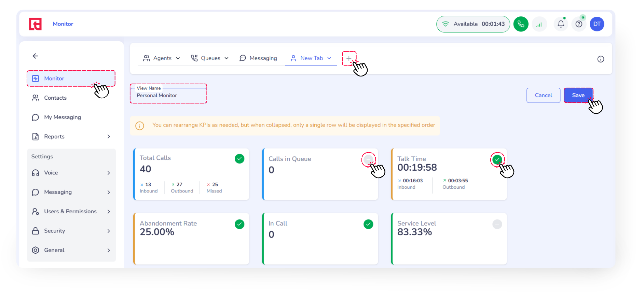
Task: Click the Save button
Action: pos(578,95)
